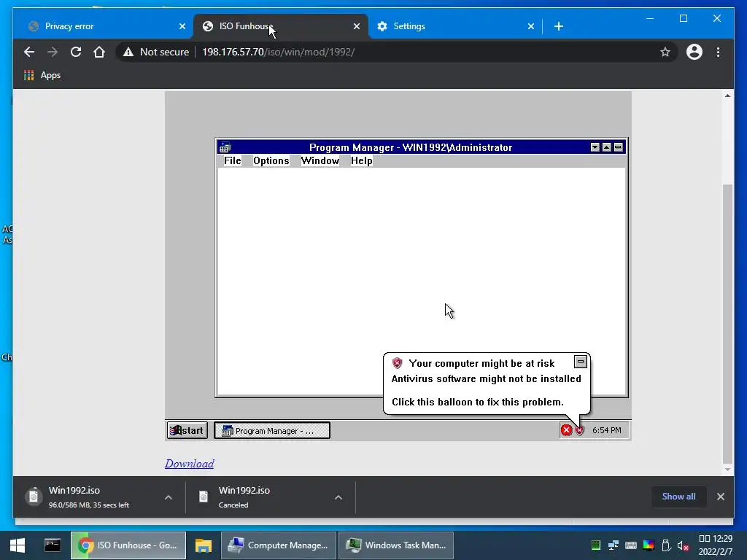
Task: Click the address bar URL
Action: pyautogui.click(x=278, y=52)
